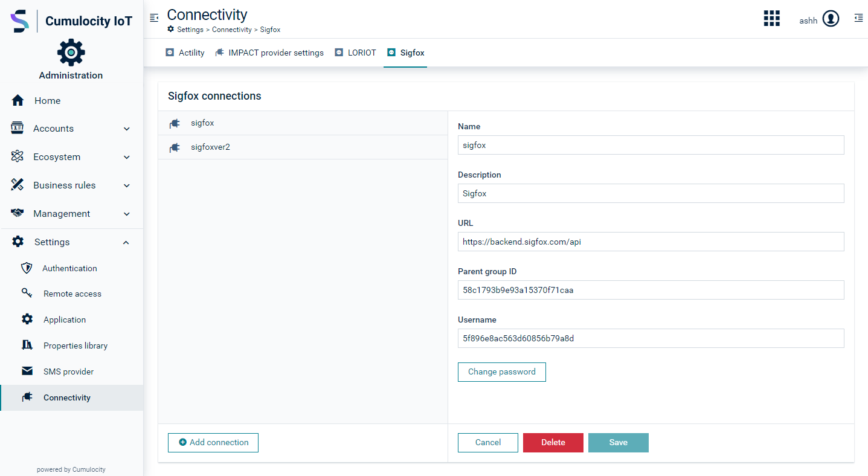
Task: Open Home in the navigator
Action: click(x=72, y=101)
